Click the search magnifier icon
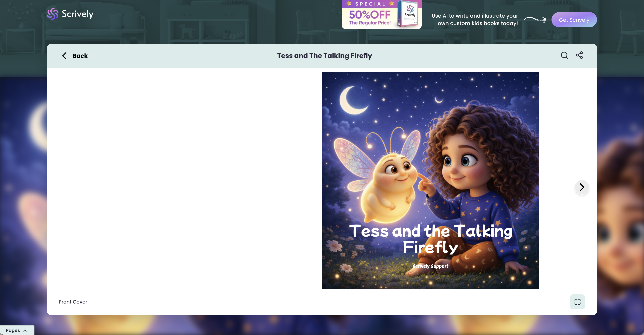 coord(564,55)
